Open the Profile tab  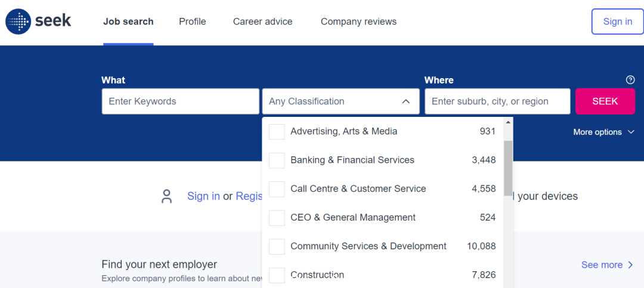coord(192,22)
